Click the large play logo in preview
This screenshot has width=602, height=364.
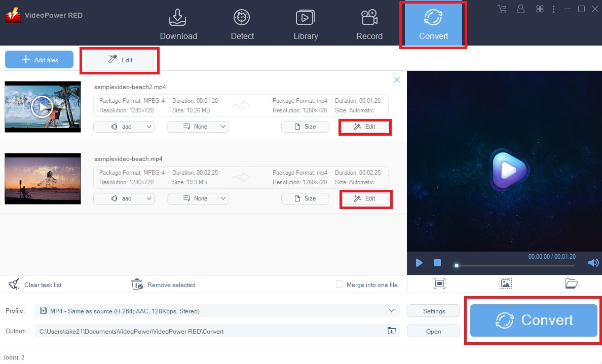(x=509, y=170)
